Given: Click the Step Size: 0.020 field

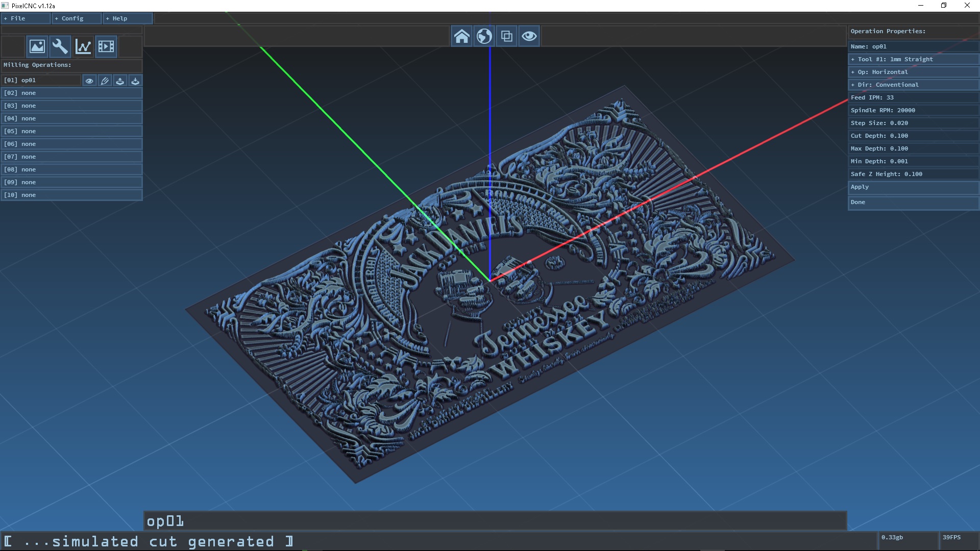Looking at the screenshot, I should pyautogui.click(x=913, y=123).
